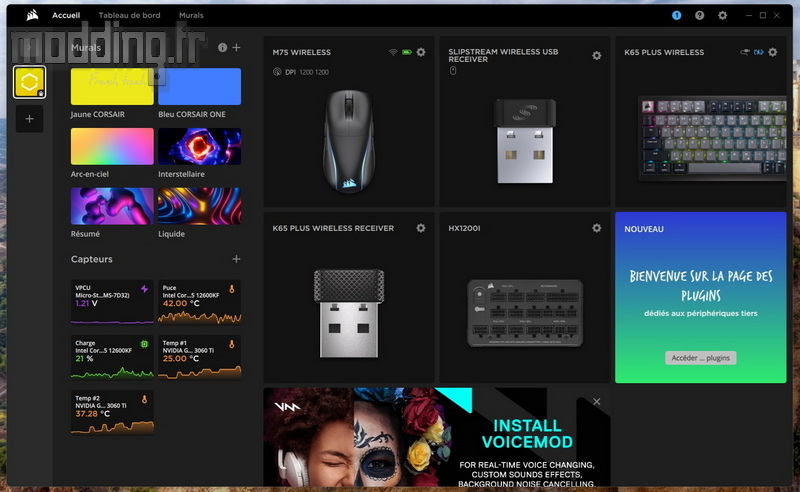Open K65 PLUS WIRELESS settings gear
The width and height of the screenshot is (800, 492).
tap(773, 52)
